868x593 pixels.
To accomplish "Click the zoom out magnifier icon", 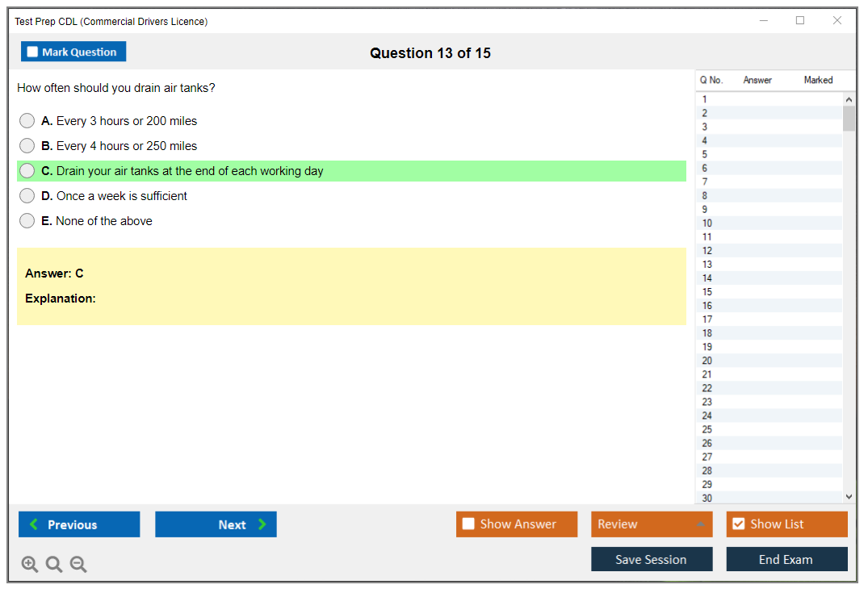I will pos(78,565).
